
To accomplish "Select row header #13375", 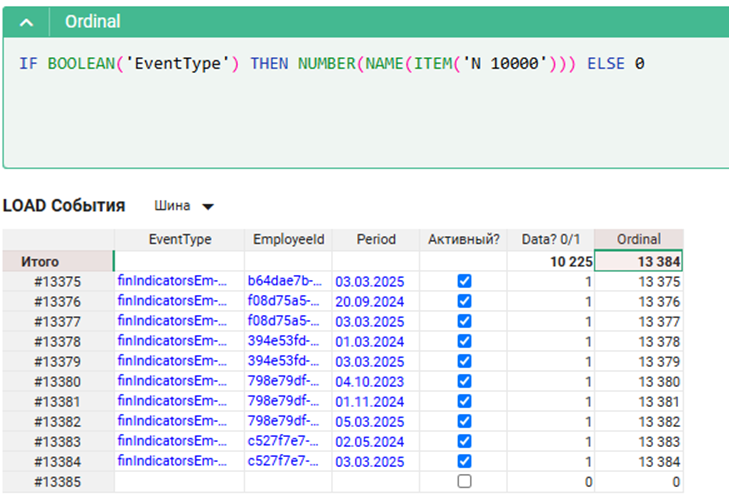I will tap(58, 281).
